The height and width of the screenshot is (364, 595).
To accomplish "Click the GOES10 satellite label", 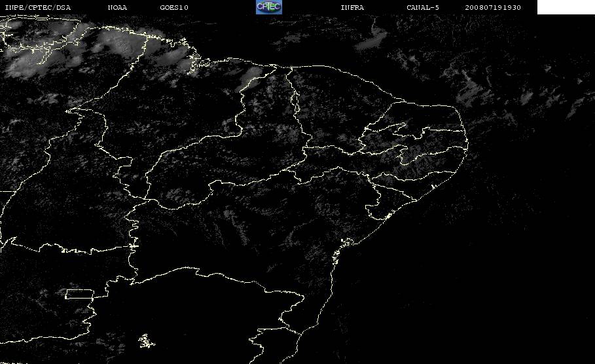I will 174,7.
